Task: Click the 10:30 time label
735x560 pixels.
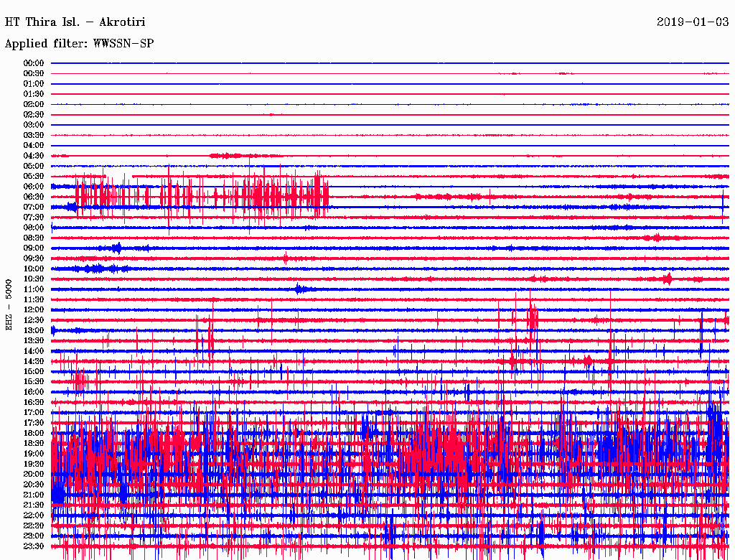Action: [34, 279]
